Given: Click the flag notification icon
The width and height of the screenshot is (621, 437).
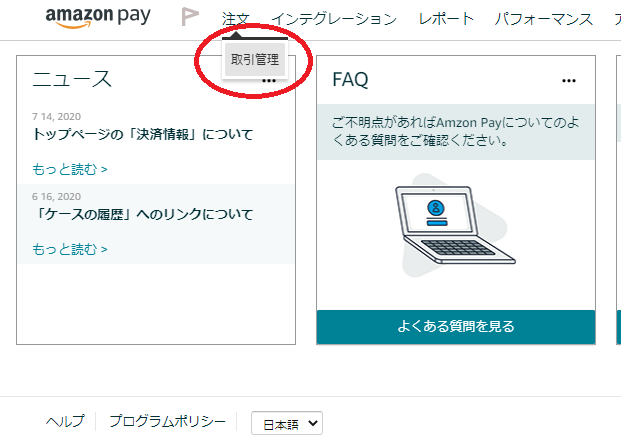Looking at the screenshot, I should click(x=189, y=17).
